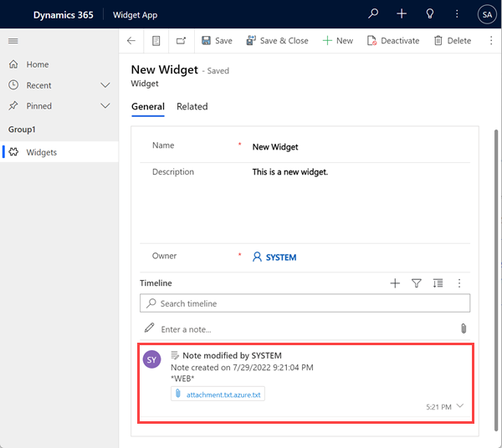Image resolution: width=502 pixels, height=448 pixels.
Task: Click the Description text field
Action: (x=361, y=203)
